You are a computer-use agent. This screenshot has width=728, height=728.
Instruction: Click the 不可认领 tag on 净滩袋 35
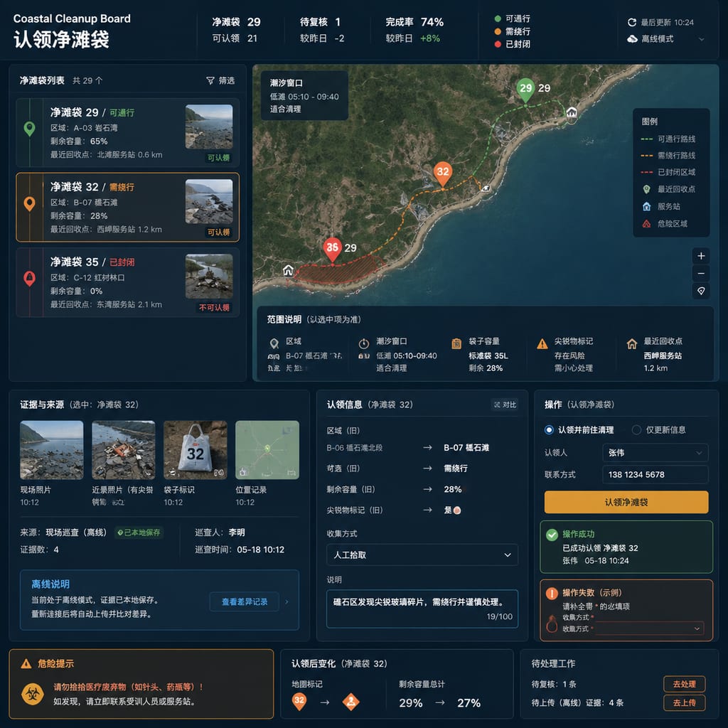[215, 307]
